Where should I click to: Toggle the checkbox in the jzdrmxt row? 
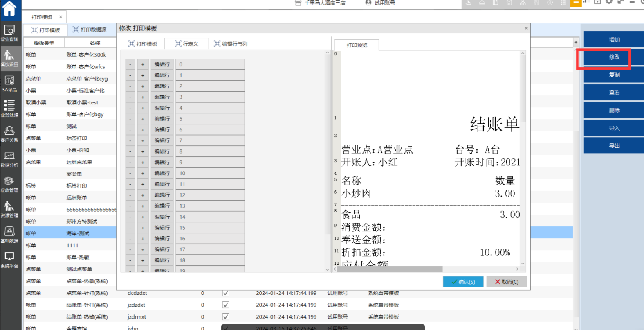(x=226, y=317)
